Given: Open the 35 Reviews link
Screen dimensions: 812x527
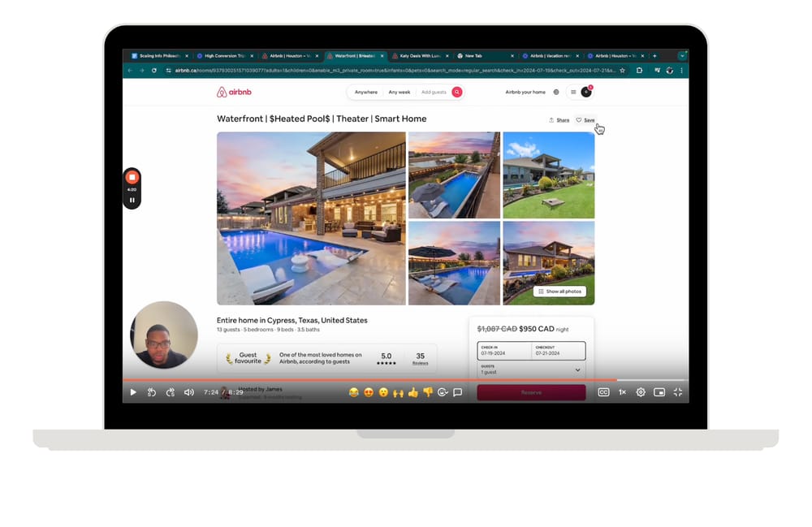Looking at the screenshot, I should (420, 358).
